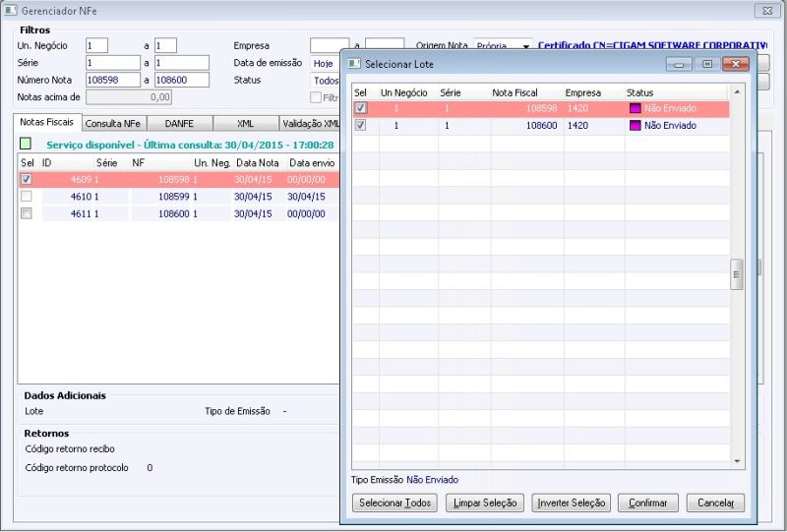This screenshot has height=532, width=787.
Task: Uncheck Sel box for nota 108598 in Selecionar Lote
Action: [360, 108]
